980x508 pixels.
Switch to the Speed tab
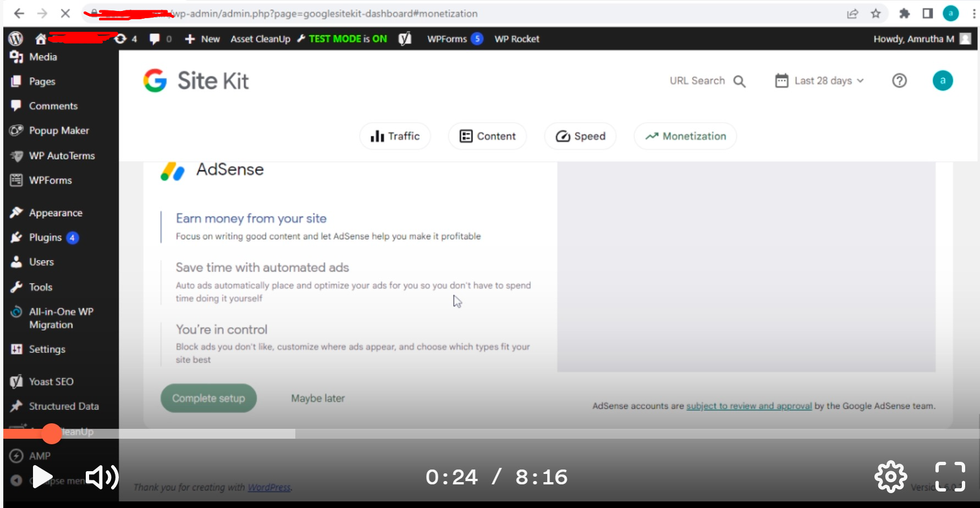coord(580,136)
